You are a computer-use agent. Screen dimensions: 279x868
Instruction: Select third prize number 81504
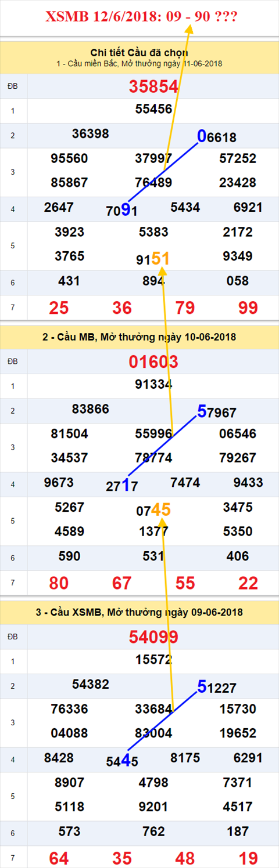(69, 434)
